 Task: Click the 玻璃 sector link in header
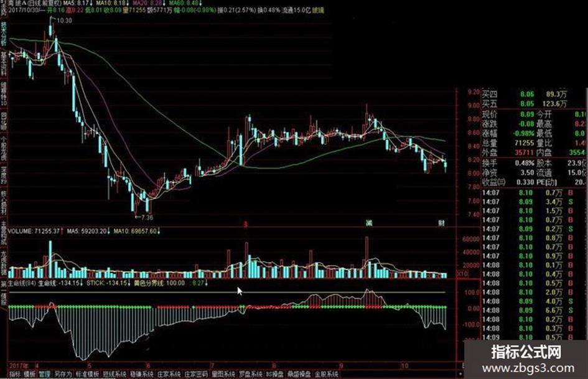point(318,10)
